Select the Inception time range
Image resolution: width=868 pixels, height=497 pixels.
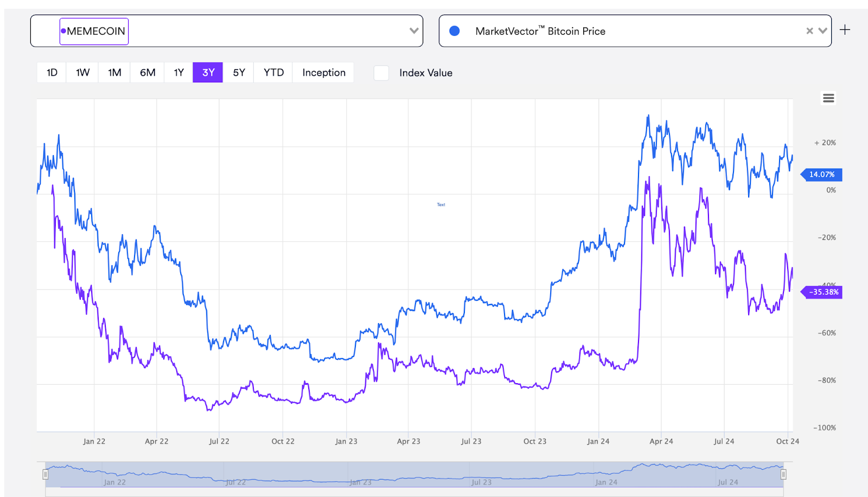pyautogui.click(x=324, y=73)
